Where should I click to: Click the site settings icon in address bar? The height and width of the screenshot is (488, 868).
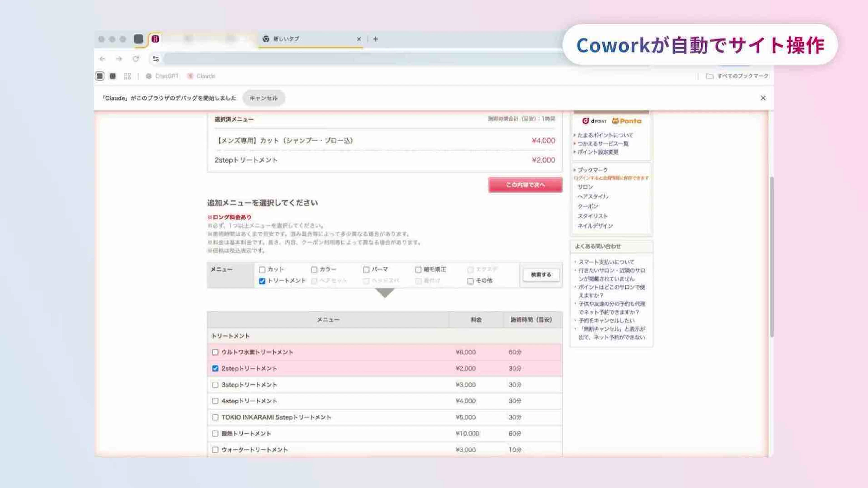coord(156,59)
